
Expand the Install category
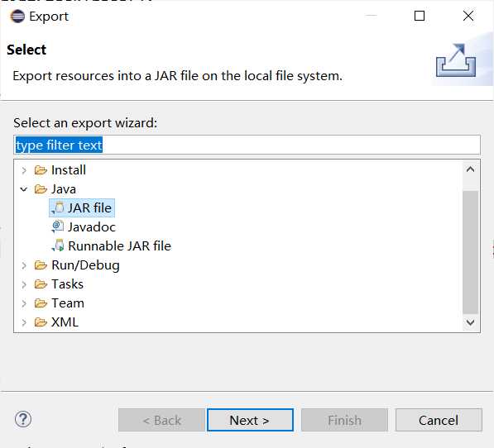(x=24, y=170)
